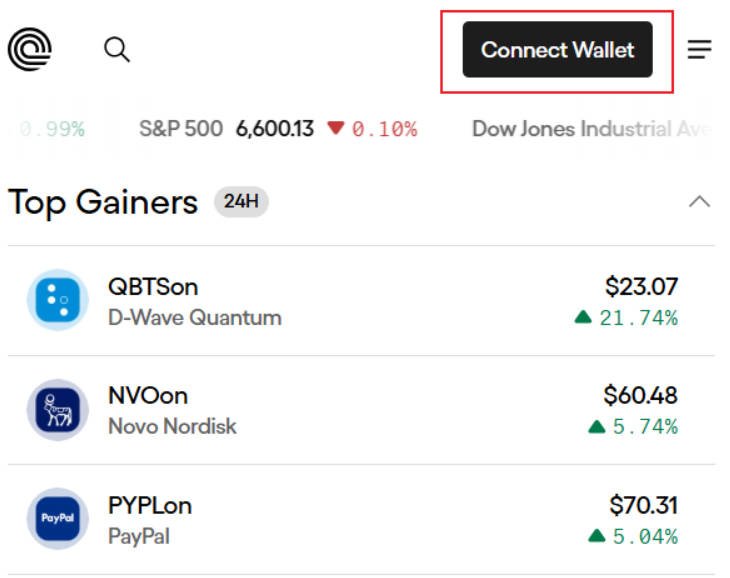Screen dimensions: 730x578
Task: Click the D-Wave Quantum logo icon
Action: coord(57,300)
